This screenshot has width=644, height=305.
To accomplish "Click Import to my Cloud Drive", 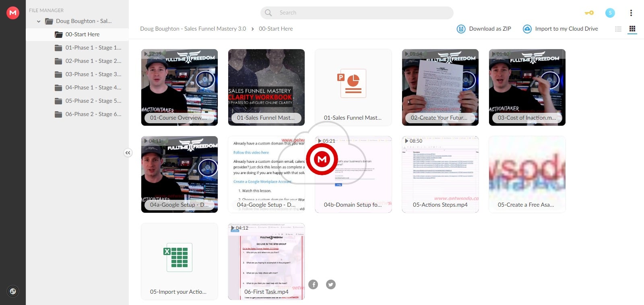I will click(x=560, y=29).
